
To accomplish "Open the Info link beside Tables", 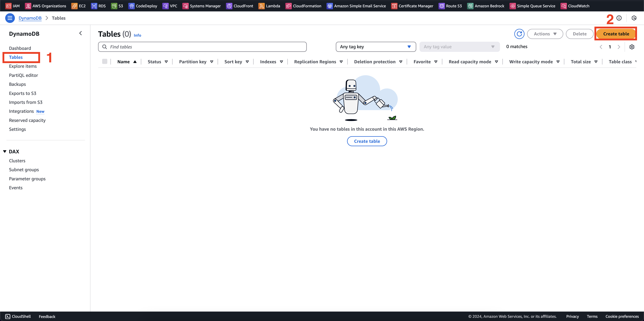I will (137, 35).
